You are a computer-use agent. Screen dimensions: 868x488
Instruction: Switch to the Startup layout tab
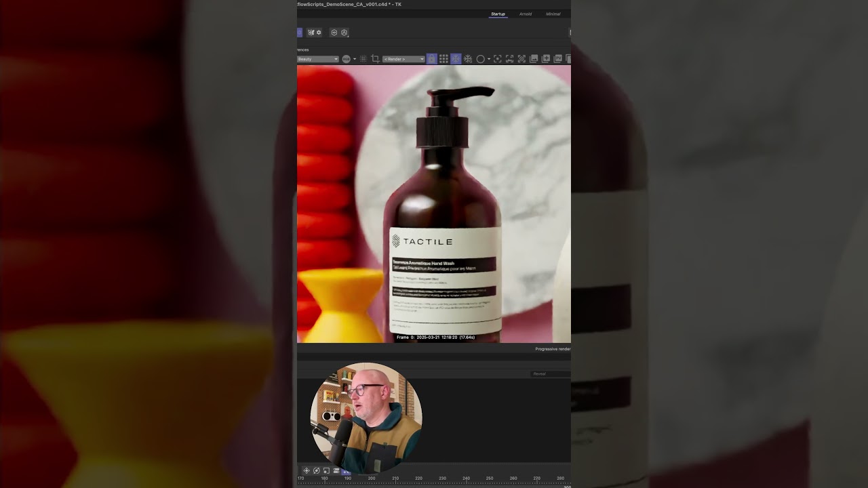point(498,14)
